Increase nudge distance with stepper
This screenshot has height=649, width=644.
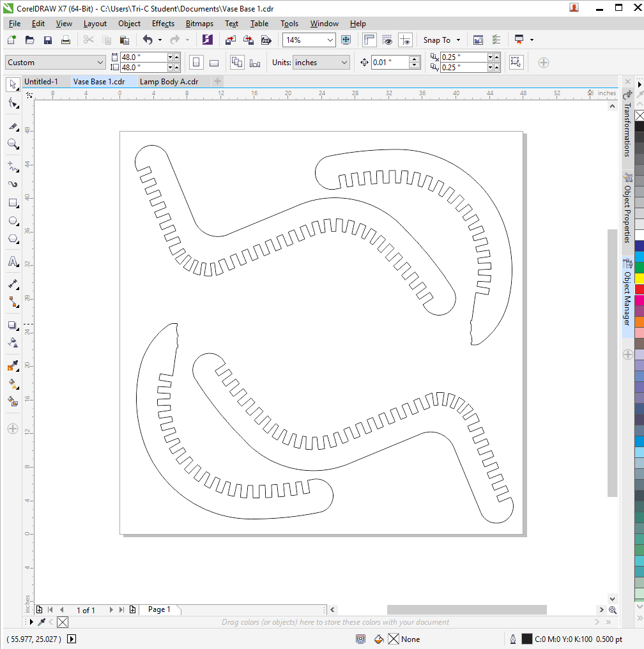[414, 59]
